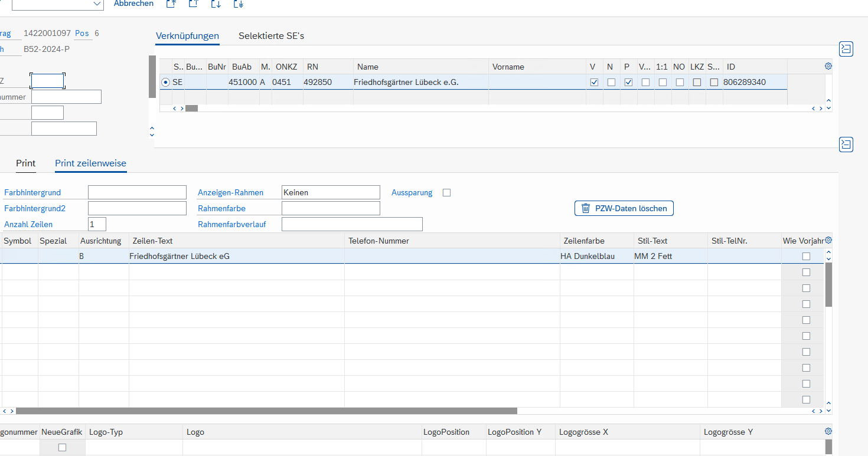Viewport: 868px width, 456px height.
Task: Select SE row radio button
Action: point(165,82)
